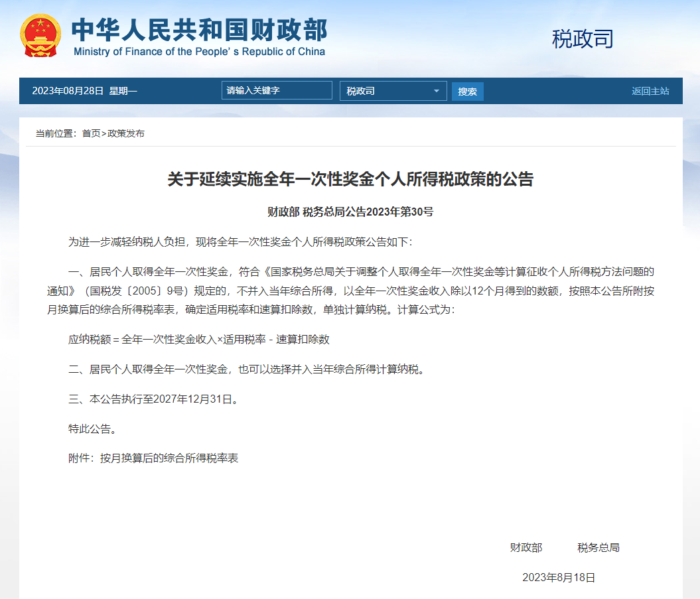Screen dimensions: 700x599
Task: Focus the 请输入关键字 search field
Action: click(276, 91)
